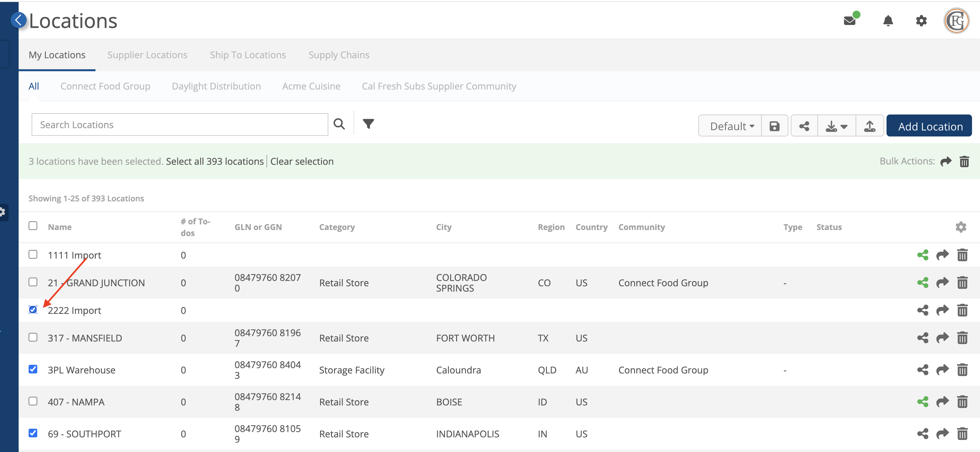Open the Default view dropdown
The image size is (980, 452).
click(x=730, y=126)
